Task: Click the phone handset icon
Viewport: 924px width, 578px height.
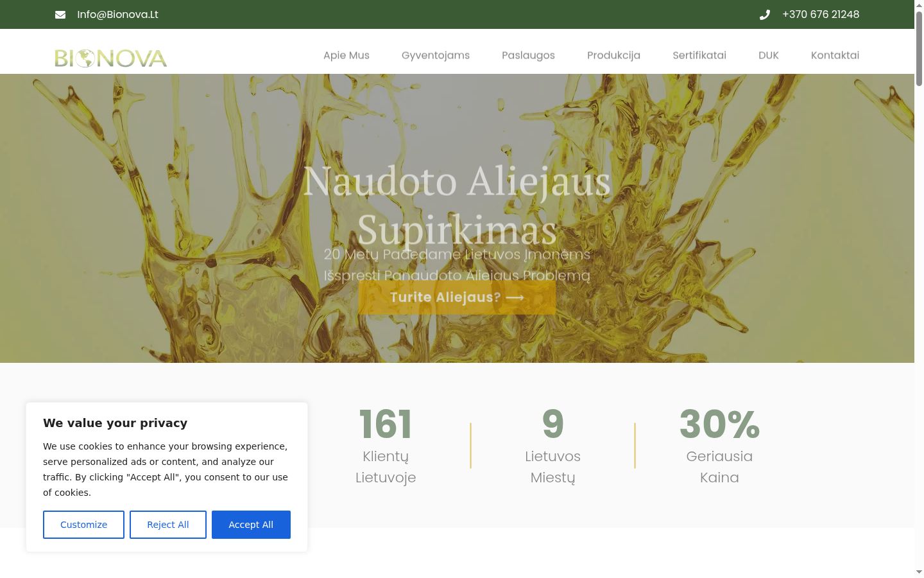Action: pyautogui.click(x=764, y=15)
